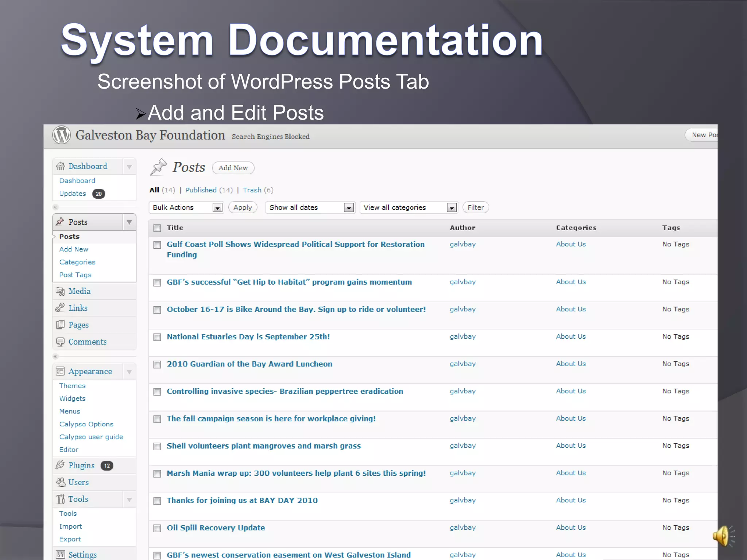
Task: Open Categories in the Posts submenu
Action: [77, 262]
